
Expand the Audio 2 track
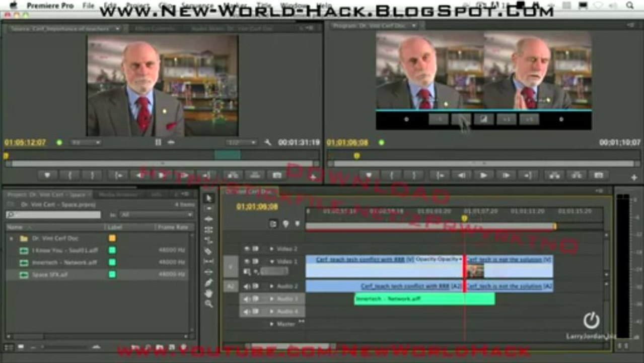272,286
